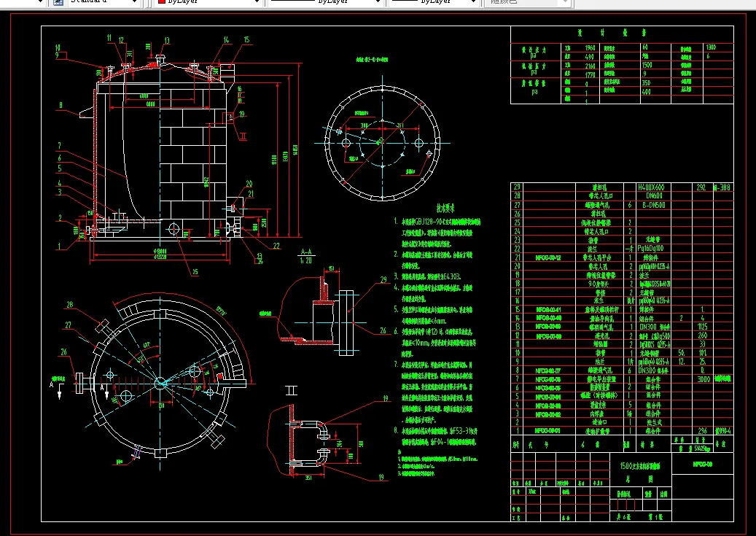The image size is (756, 536).
Task: Click callout number 8 left of tank elevation
Action: (x=61, y=105)
